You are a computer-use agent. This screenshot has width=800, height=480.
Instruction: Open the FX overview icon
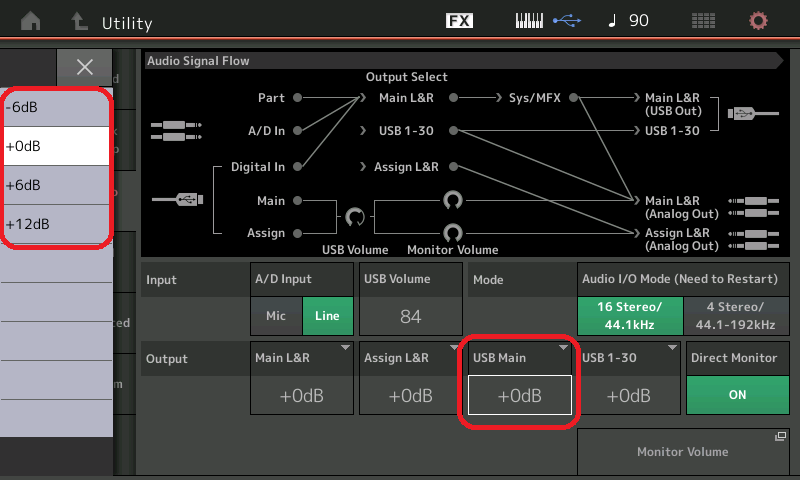(459, 21)
